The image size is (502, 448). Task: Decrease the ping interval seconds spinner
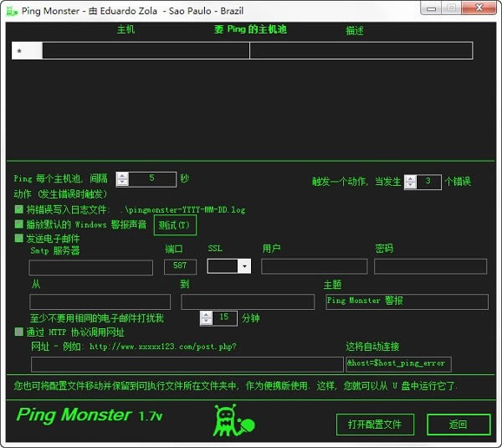[x=122, y=183]
